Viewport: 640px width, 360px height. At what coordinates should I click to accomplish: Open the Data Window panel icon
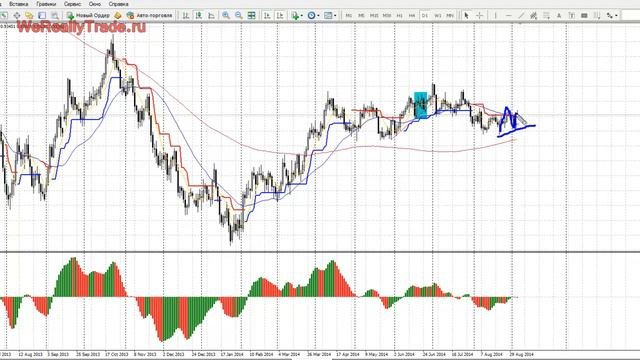coord(17,16)
